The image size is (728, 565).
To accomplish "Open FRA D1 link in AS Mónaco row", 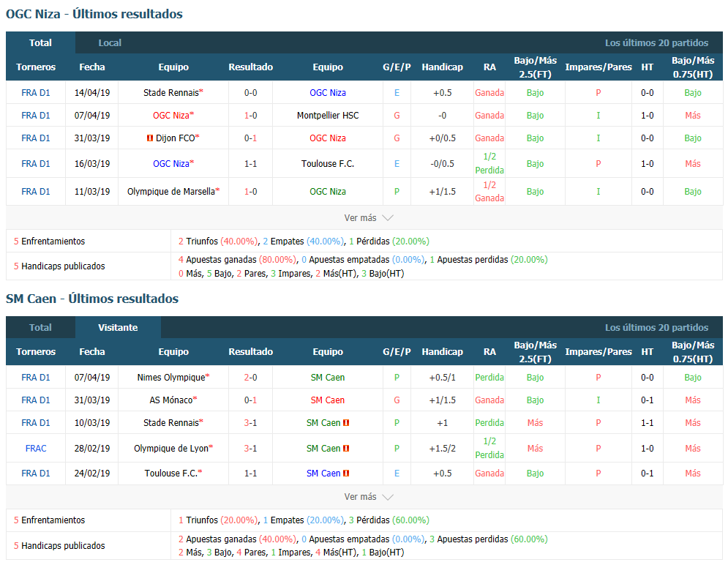I will pyautogui.click(x=36, y=400).
